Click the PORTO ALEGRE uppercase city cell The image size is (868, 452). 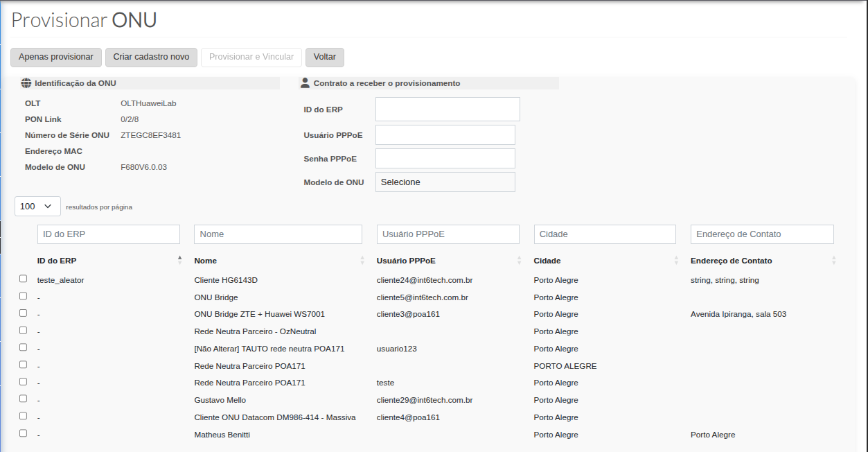565,366
